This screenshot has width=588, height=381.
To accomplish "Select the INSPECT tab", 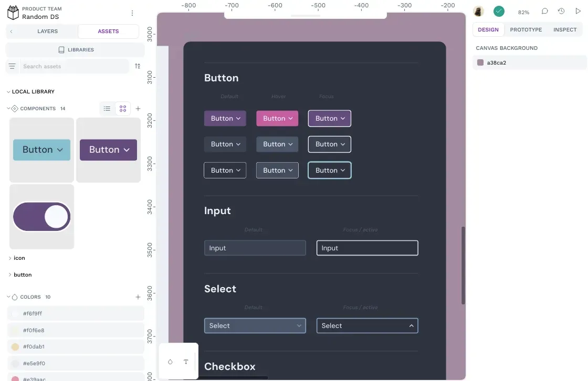I will pyautogui.click(x=565, y=29).
